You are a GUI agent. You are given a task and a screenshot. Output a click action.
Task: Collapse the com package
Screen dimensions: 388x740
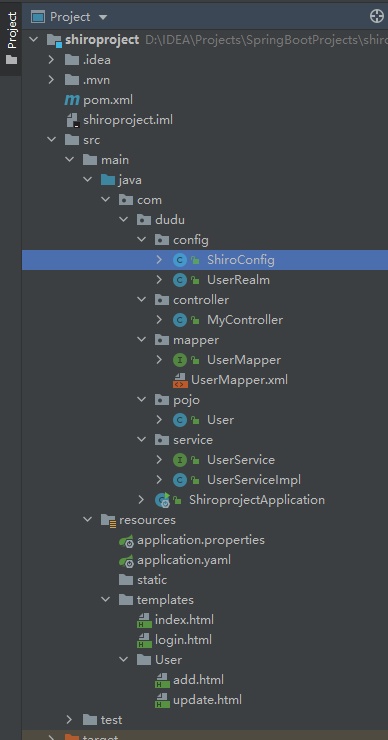(x=105, y=200)
